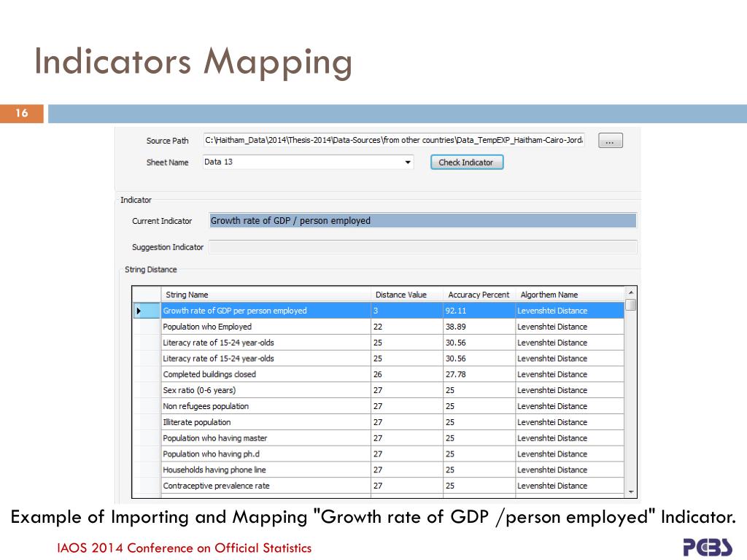
Task: Click the distance value 22 cell
Action: pyautogui.click(x=407, y=327)
